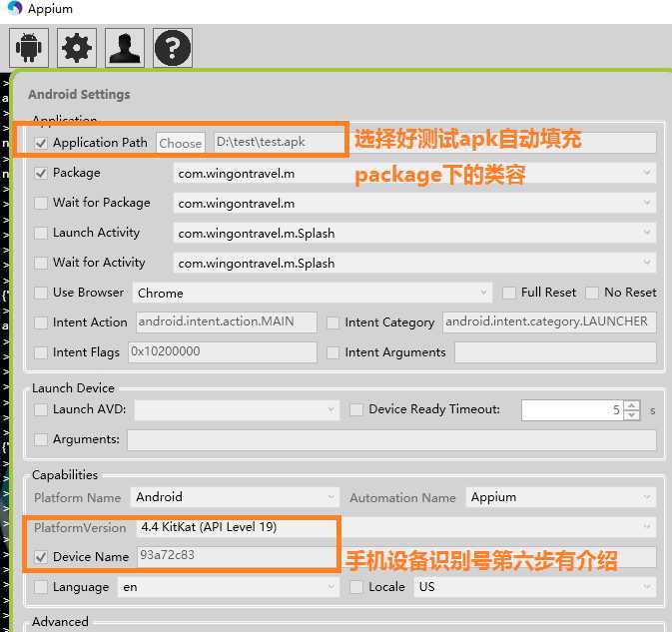672x632 pixels.
Task: Open the Platform Name Android dropdown
Action: 235,497
